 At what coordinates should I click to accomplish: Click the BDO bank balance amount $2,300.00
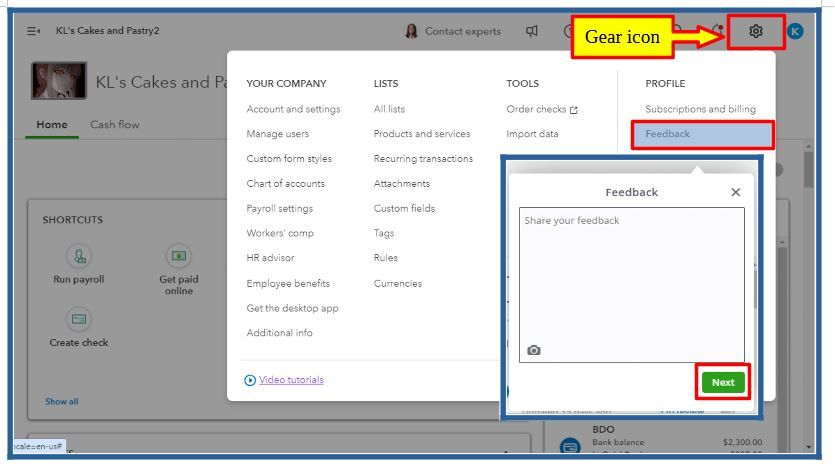tap(742, 442)
